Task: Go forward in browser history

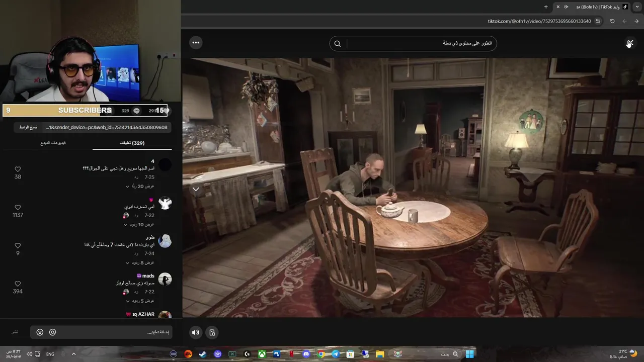Action: pos(624,21)
